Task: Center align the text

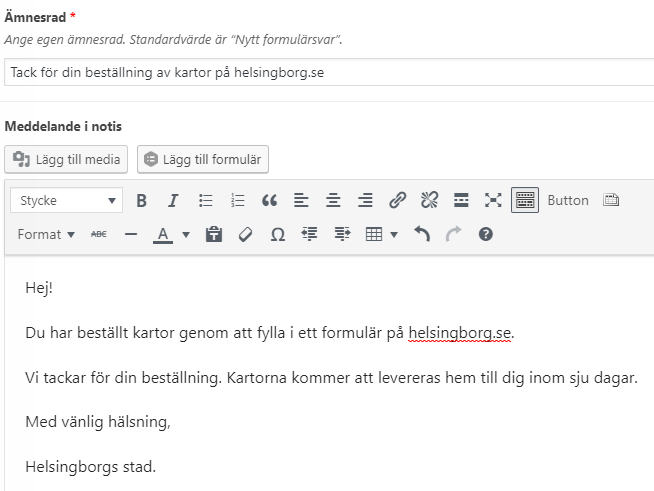Action: pyautogui.click(x=333, y=201)
